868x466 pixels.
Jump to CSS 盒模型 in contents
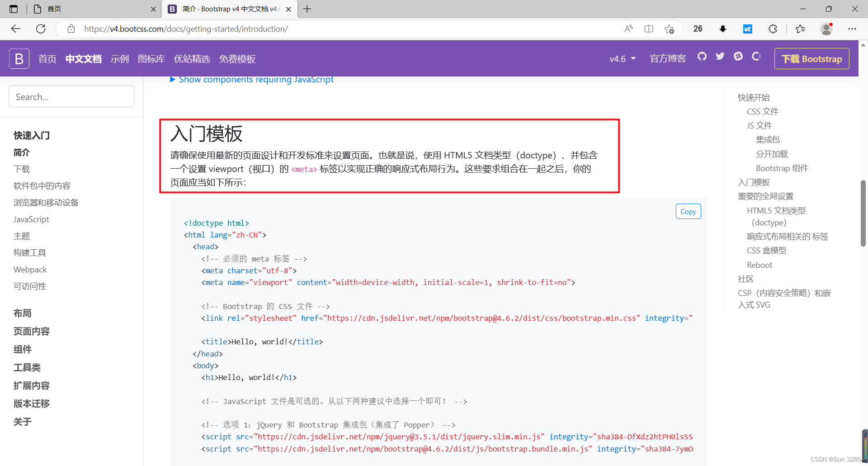(x=767, y=251)
